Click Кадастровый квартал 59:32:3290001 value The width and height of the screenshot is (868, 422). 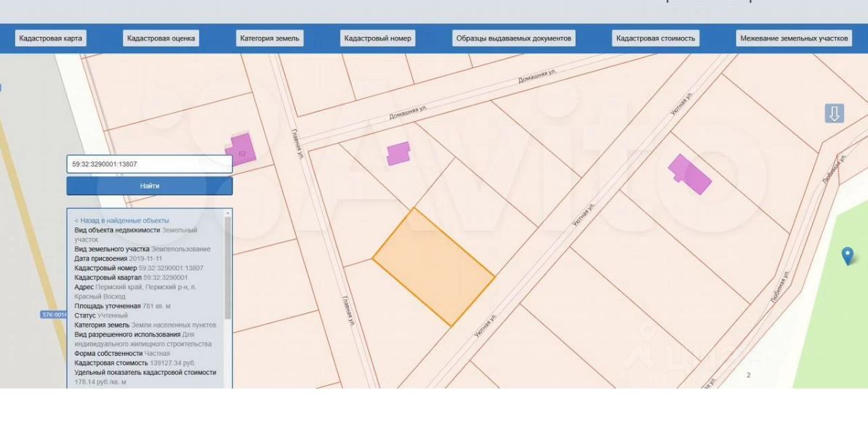165,277
